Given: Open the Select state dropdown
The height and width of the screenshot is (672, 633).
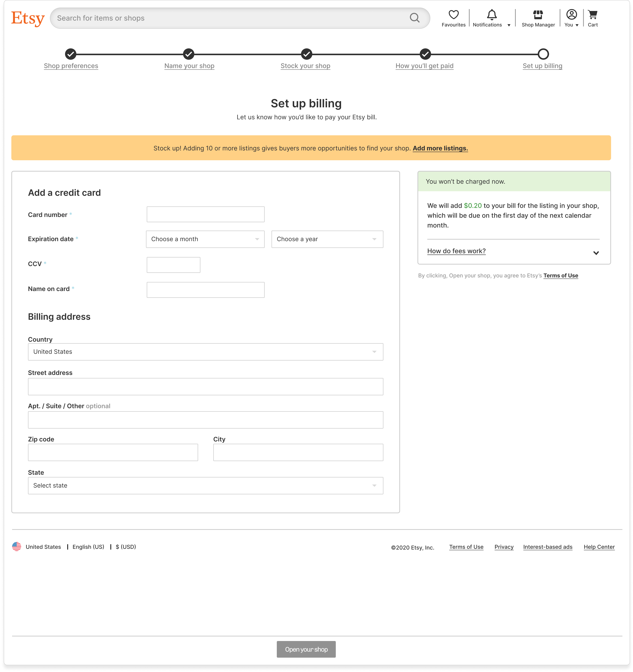Looking at the screenshot, I should [205, 485].
